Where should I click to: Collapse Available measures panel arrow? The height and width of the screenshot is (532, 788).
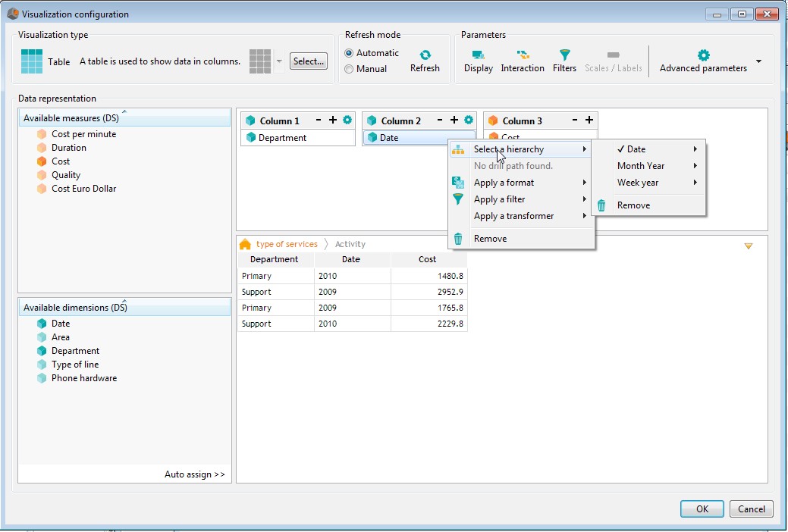pos(124,111)
